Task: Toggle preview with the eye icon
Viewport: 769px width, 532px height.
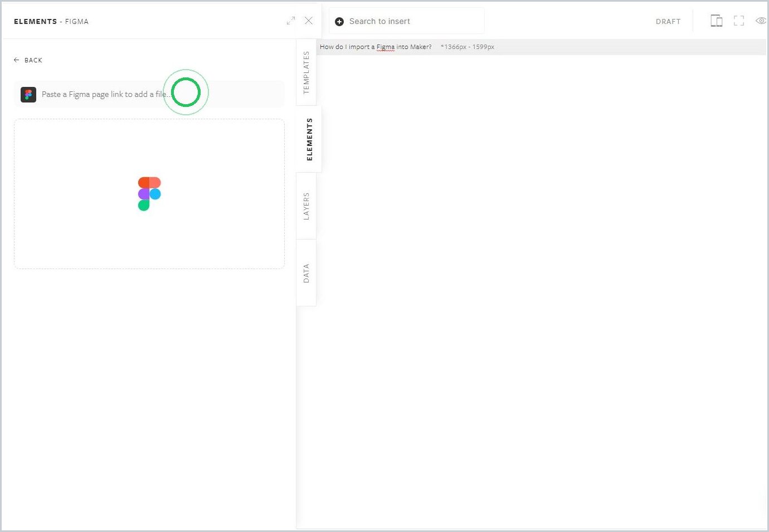Action: click(x=761, y=21)
